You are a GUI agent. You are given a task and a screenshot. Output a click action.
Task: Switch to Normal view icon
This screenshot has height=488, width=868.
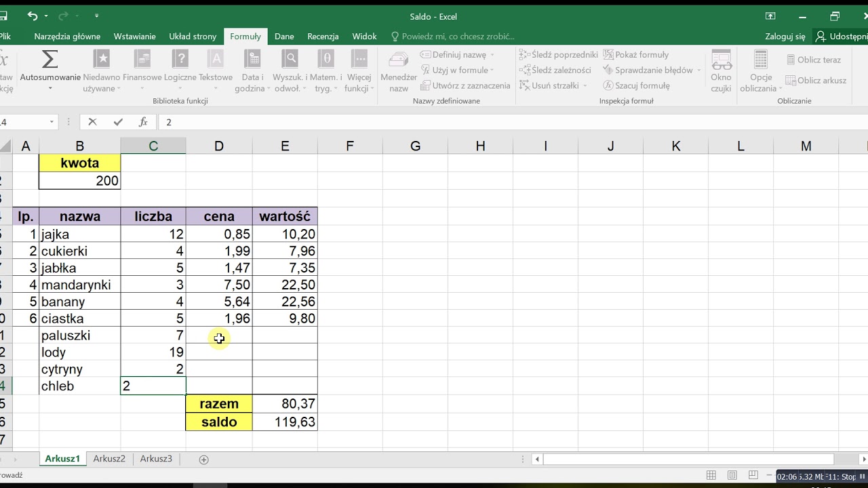tap(711, 476)
